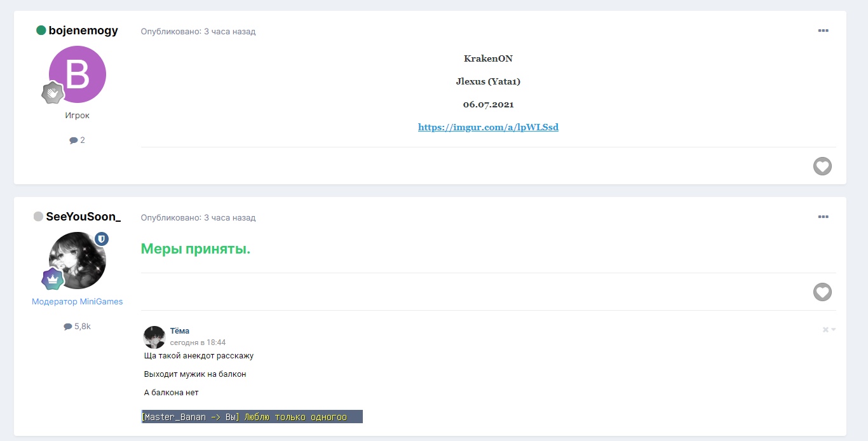This screenshot has width=868, height=441.
Task: Like SeeYouSoon_'s post with heart icon
Action: pos(822,292)
